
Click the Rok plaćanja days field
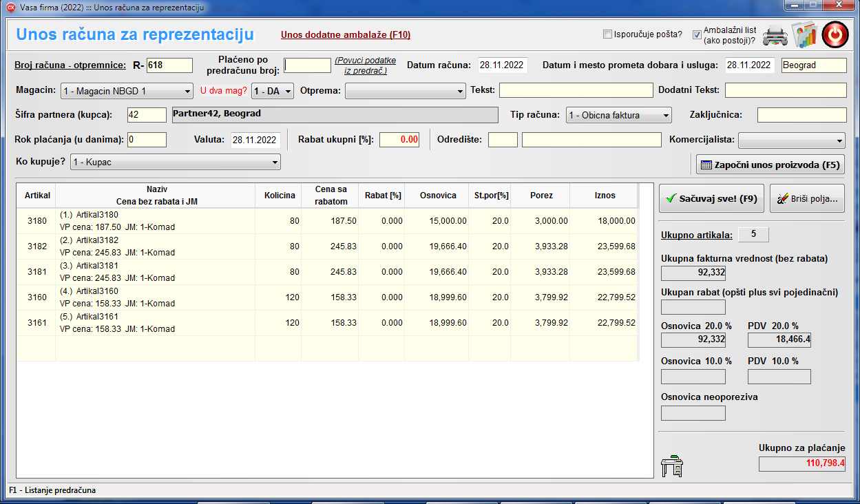point(147,140)
